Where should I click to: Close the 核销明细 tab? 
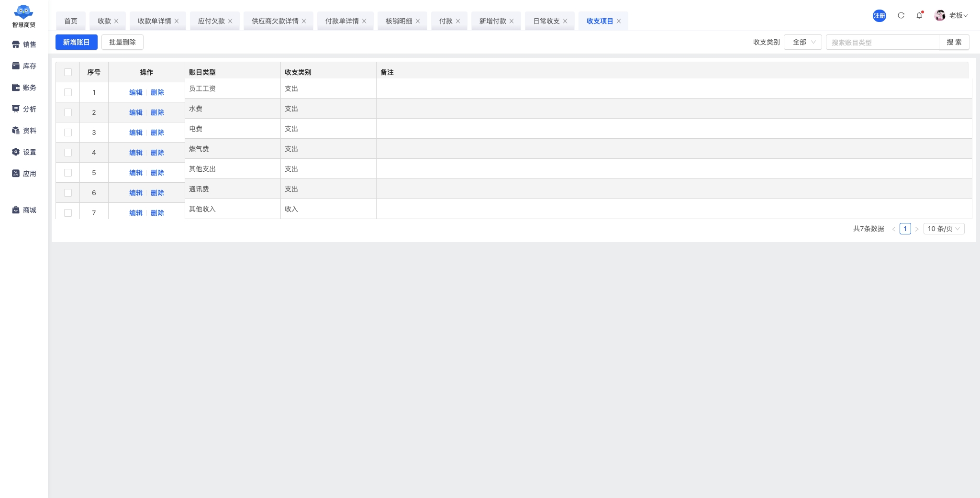tap(418, 21)
